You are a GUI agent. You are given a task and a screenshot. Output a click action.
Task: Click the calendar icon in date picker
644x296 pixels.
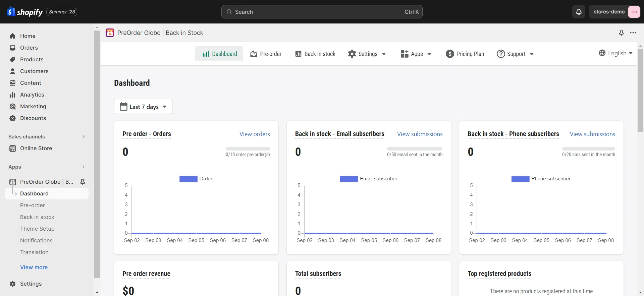pyautogui.click(x=124, y=106)
